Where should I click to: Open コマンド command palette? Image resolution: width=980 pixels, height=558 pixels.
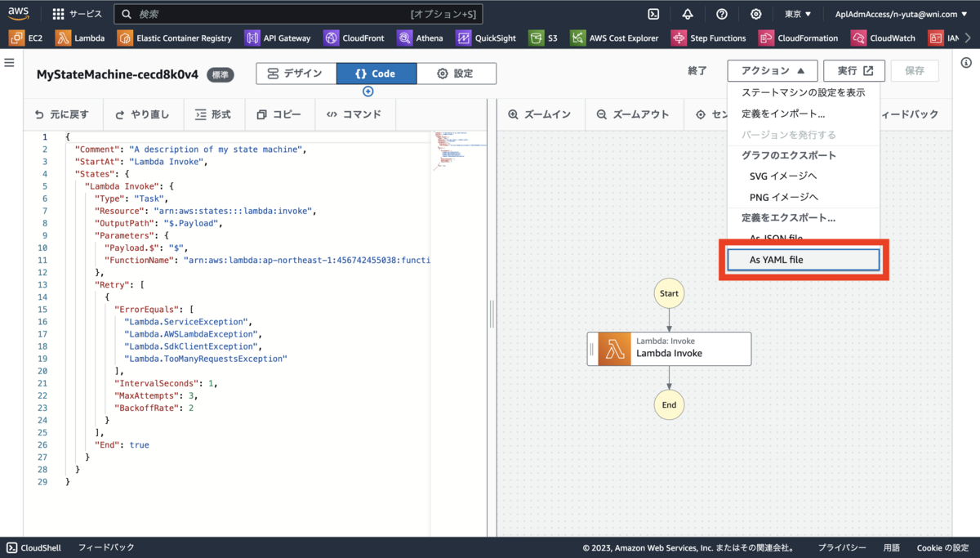coord(354,114)
